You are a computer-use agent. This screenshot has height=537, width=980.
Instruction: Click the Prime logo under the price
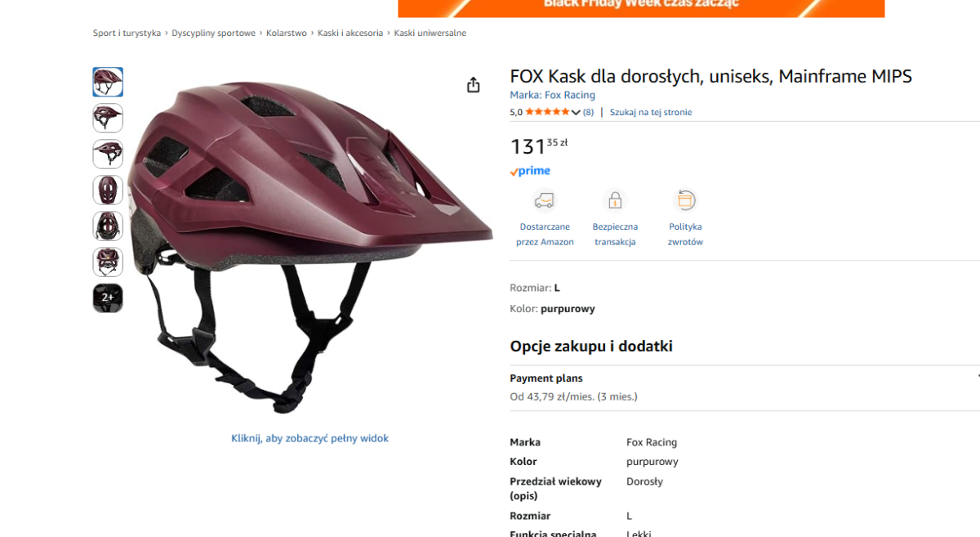coord(530,171)
